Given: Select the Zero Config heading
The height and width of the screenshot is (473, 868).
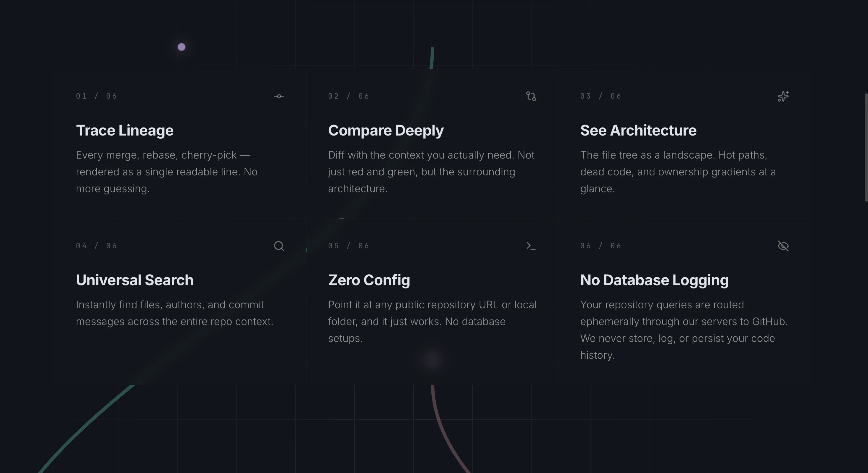Looking at the screenshot, I should 369,280.
